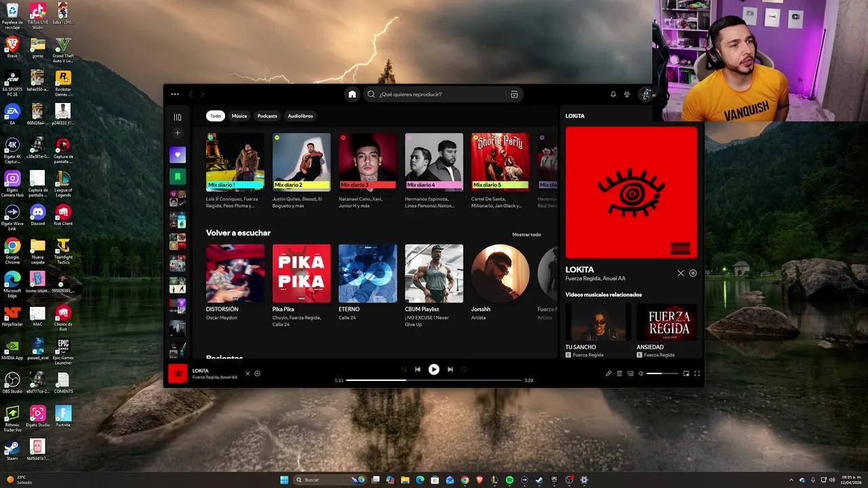Expand Your Library sidebar icon
Image resolution: width=868 pixels, height=488 pixels.
(x=178, y=117)
